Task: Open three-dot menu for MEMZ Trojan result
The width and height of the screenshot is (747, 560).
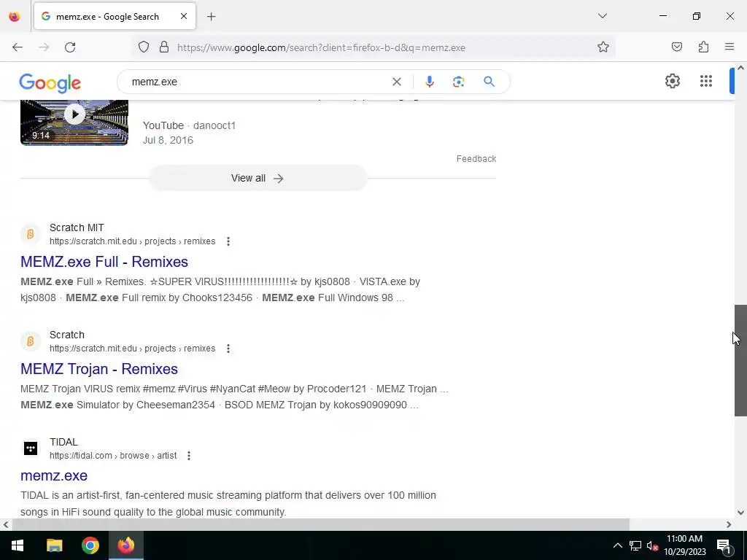Action: point(228,349)
